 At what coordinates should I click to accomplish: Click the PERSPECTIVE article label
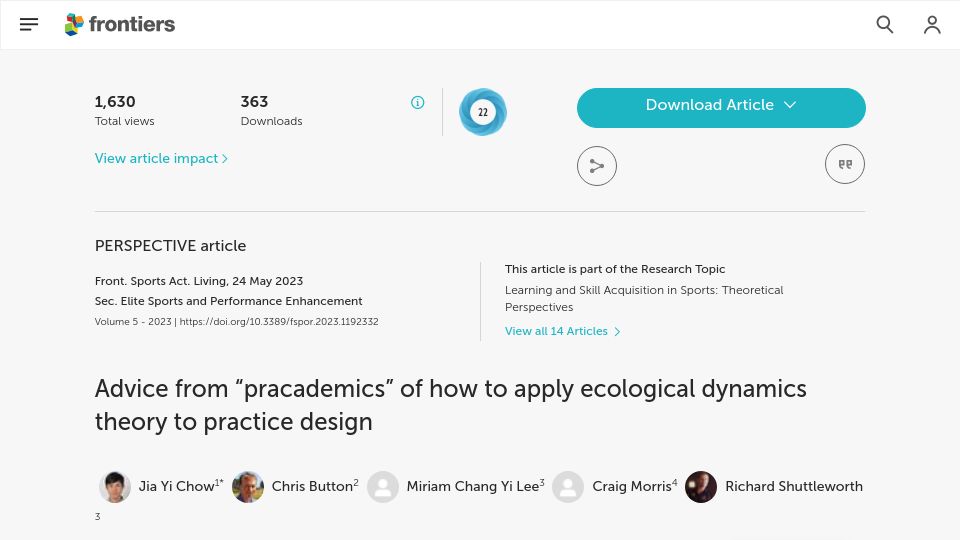pyautogui.click(x=170, y=246)
